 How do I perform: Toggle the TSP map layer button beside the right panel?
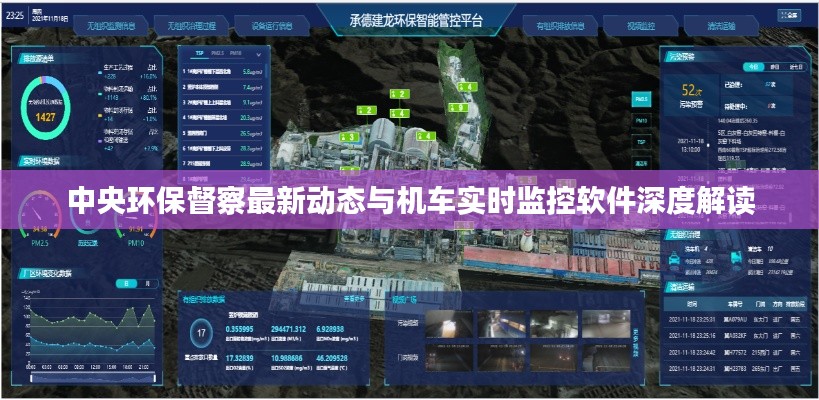point(641,142)
